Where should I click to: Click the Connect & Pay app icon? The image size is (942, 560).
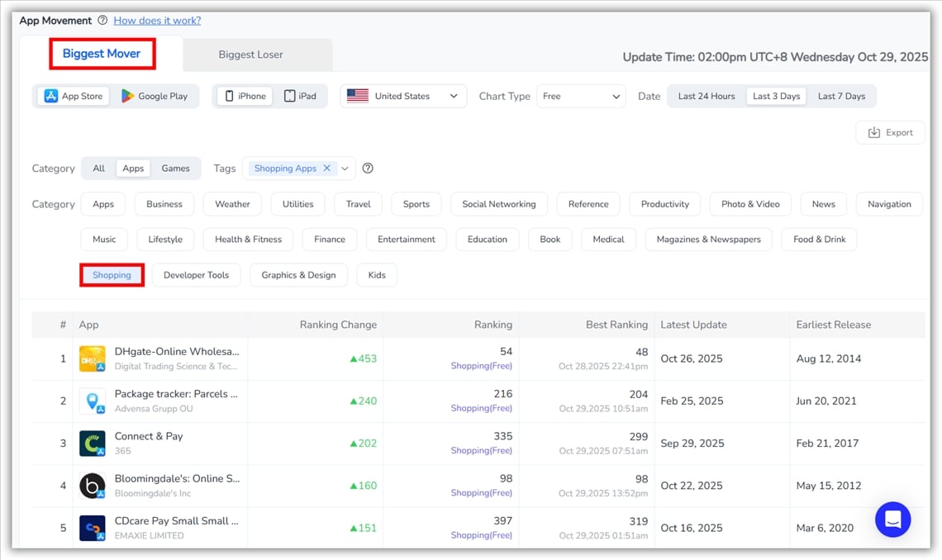tap(93, 444)
